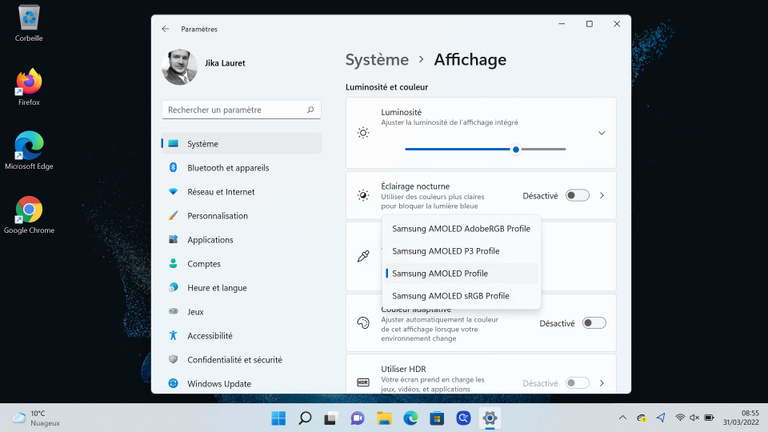Toggle Éclairage nocturne switch
Screen dimensions: 768x432
click(577, 195)
